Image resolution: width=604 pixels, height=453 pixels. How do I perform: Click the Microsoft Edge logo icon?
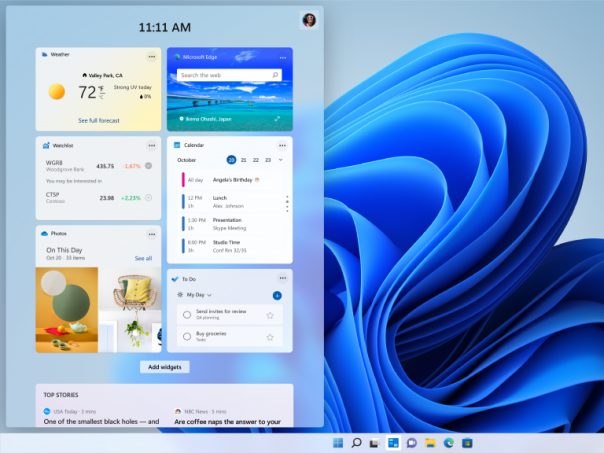pyautogui.click(x=177, y=57)
